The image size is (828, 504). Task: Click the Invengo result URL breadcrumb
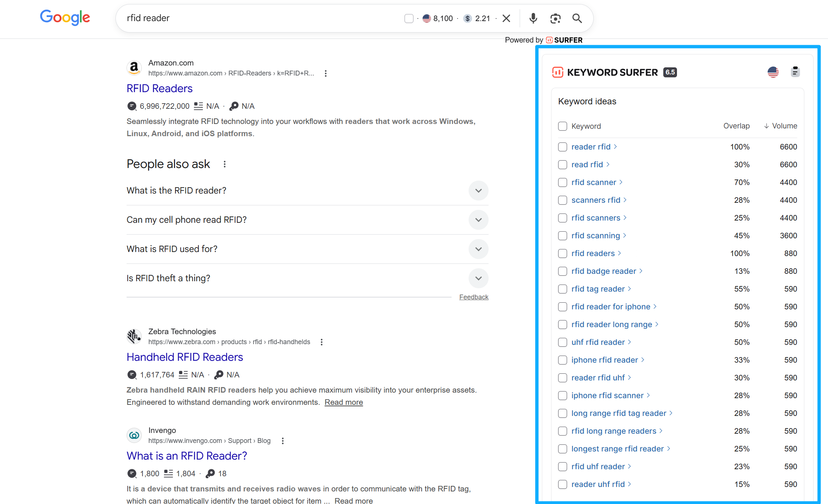coord(209,441)
